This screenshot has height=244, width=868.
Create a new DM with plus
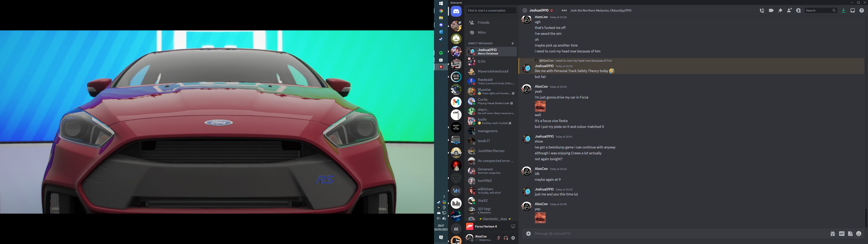(x=512, y=43)
